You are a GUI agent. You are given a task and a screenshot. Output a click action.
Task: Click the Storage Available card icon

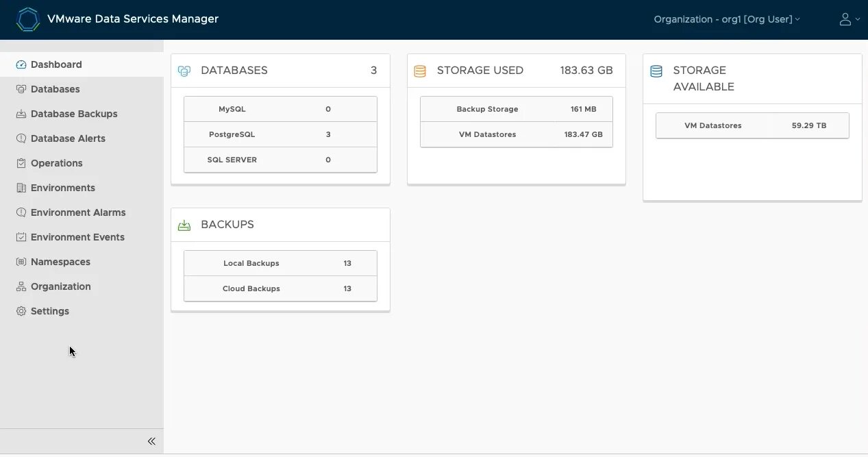(656, 71)
